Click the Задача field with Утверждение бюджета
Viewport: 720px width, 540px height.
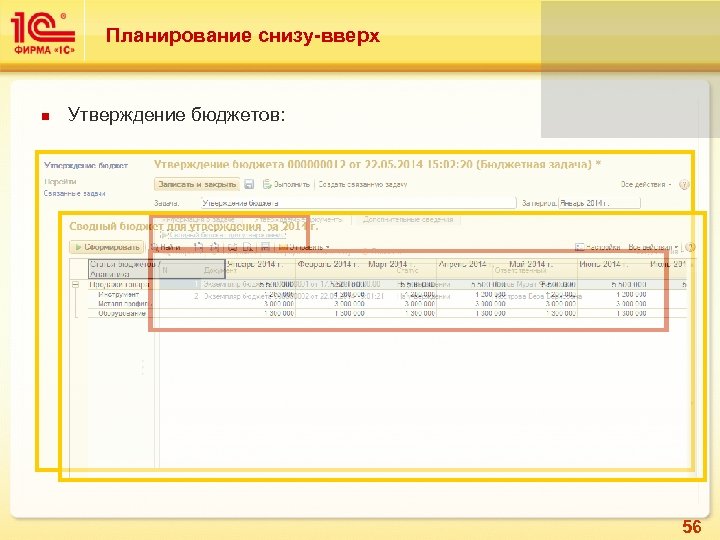(x=359, y=203)
